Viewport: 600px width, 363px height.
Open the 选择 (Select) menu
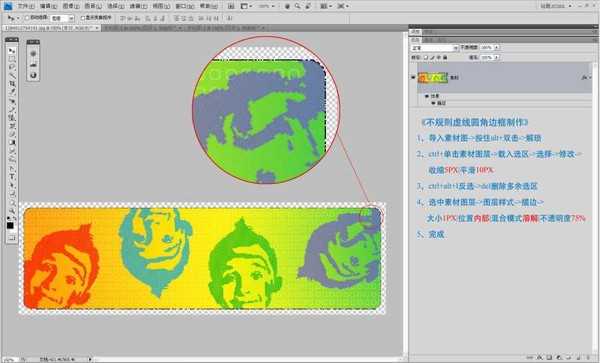(116, 6)
